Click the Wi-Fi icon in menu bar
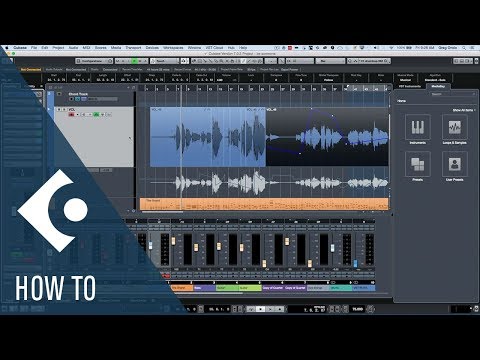The image size is (480, 360). point(392,48)
